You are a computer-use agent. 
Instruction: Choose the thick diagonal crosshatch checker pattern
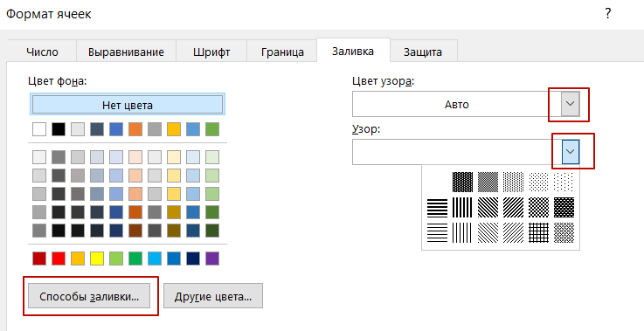pyautogui.click(x=539, y=207)
